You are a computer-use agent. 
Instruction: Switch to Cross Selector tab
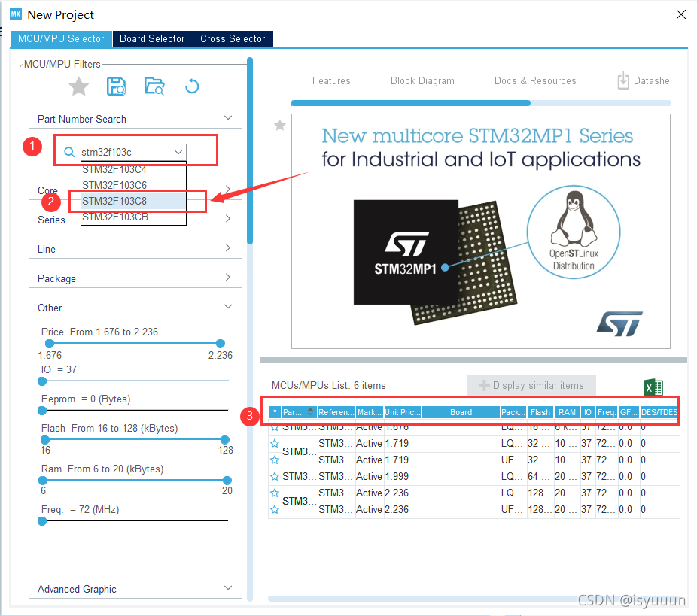(x=233, y=38)
